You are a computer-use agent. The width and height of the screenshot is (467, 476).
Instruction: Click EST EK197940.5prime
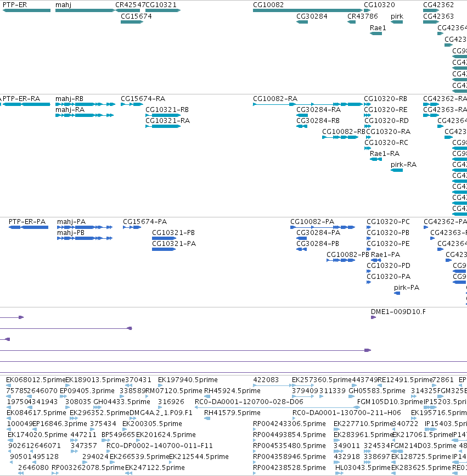(x=188, y=380)
